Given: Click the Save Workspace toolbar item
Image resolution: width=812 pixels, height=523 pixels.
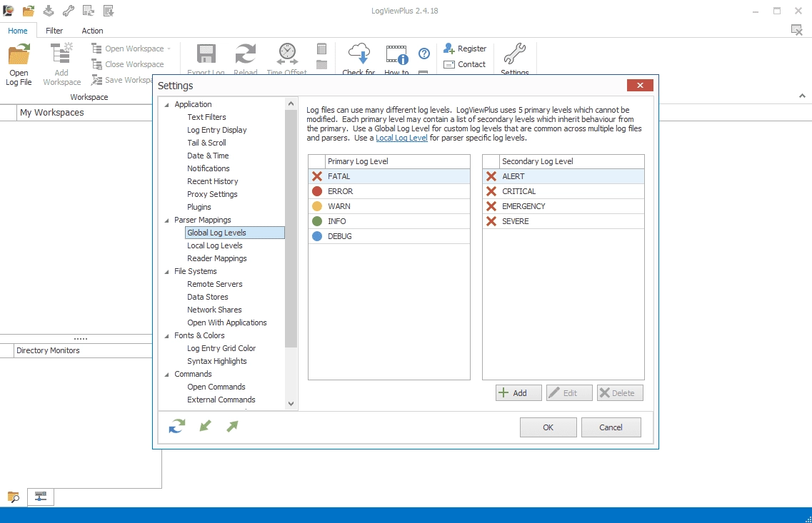Looking at the screenshot, I should [x=122, y=80].
